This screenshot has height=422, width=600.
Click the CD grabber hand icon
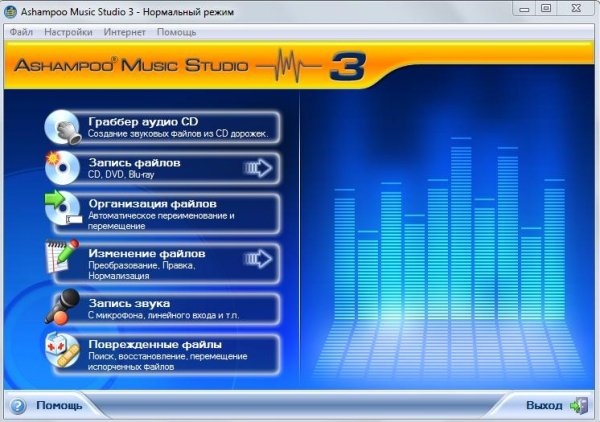pyautogui.click(x=63, y=127)
